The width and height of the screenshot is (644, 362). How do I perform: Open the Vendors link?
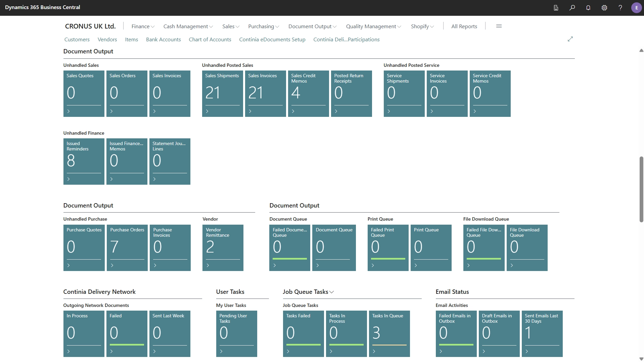(x=107, y=39)
